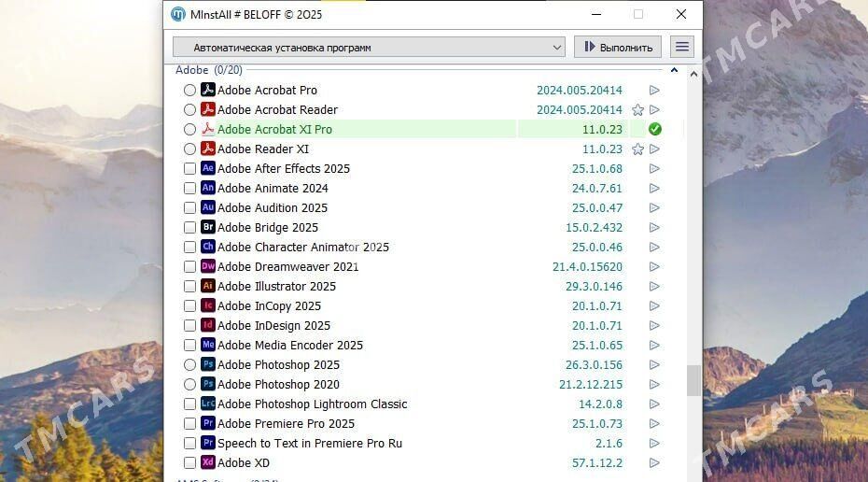Check the Adobe Premiere Pro 2025 checkbox
Image resolution: width=868 pixels, height=482 pixels.
click(x=189, y=424)
